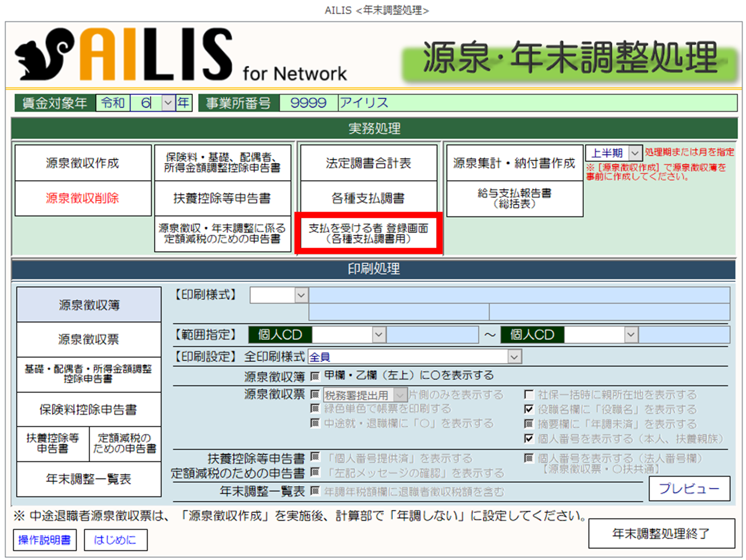This screenshot has width=746, height=560.
Task: Open the 源泉徴収作成 function
Action: pyautogui.click(x=83, y=163)
